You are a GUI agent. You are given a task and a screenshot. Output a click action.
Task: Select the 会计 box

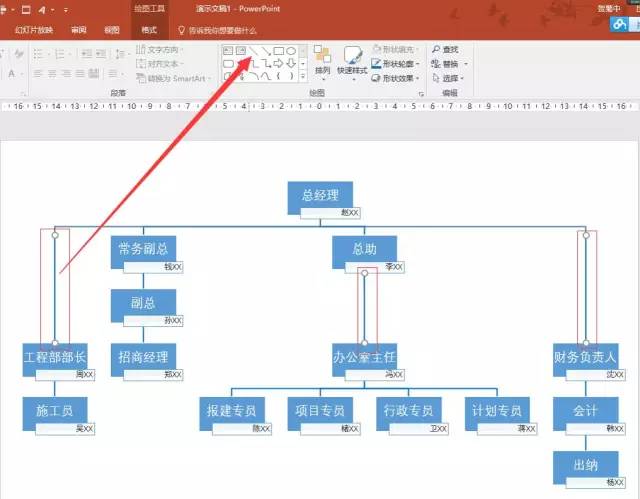coord(586,413)
